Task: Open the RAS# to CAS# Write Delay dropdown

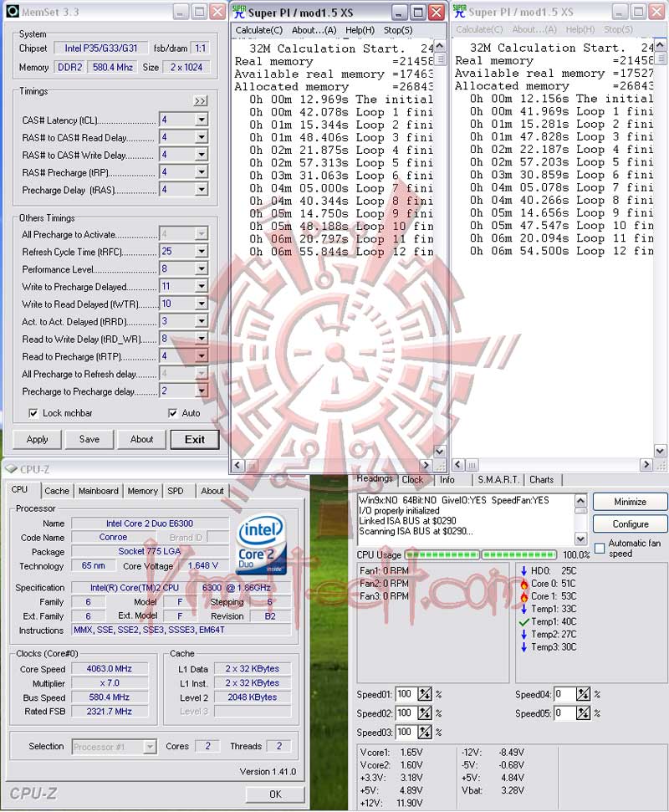Action: (202, 155)
